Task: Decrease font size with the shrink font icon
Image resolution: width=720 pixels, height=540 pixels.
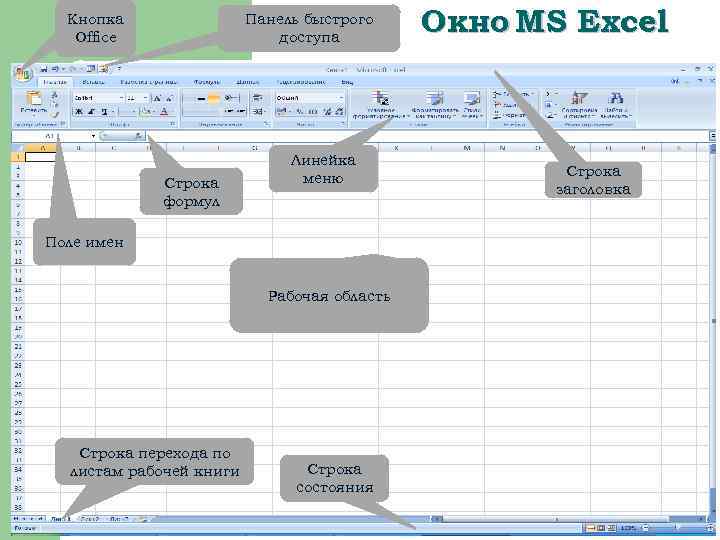Action: (x=169, y=98)
